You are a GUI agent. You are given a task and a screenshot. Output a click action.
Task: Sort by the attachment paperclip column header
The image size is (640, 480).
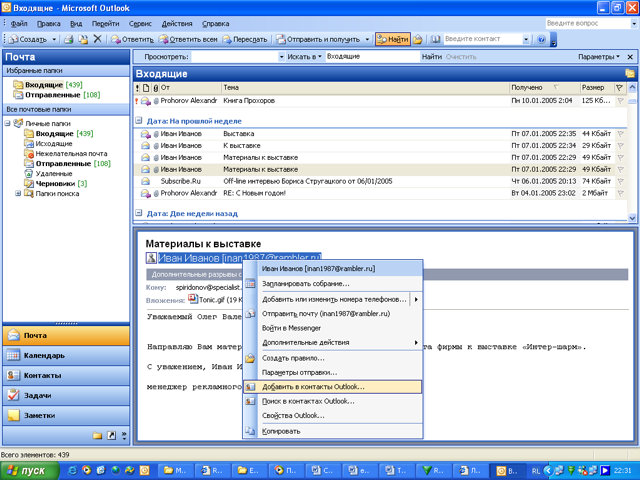pyautogui.click(x=156, y=87)
